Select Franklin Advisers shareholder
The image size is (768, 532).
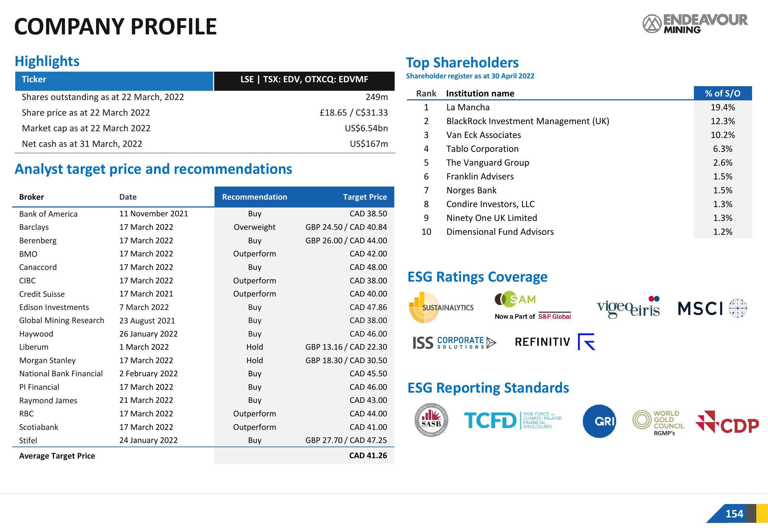480,176
